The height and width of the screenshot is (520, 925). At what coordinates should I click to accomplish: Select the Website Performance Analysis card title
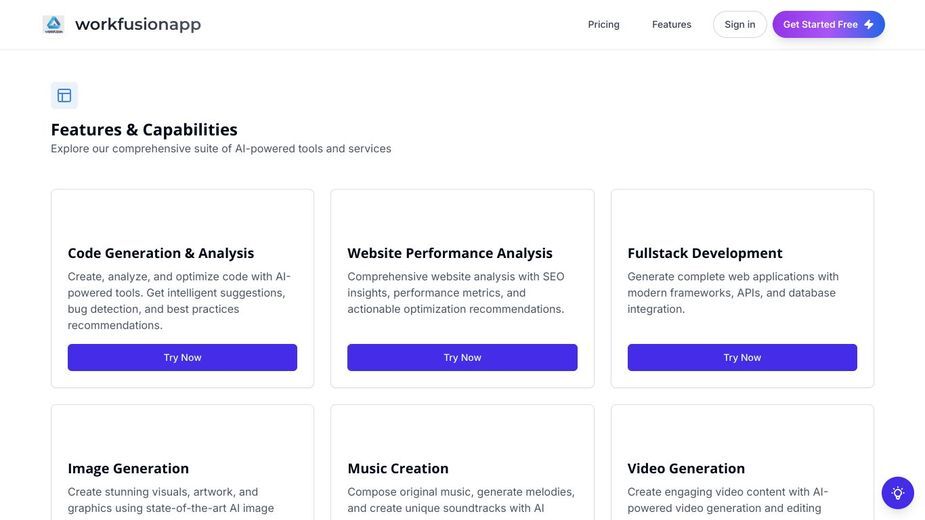click(450, 253)
